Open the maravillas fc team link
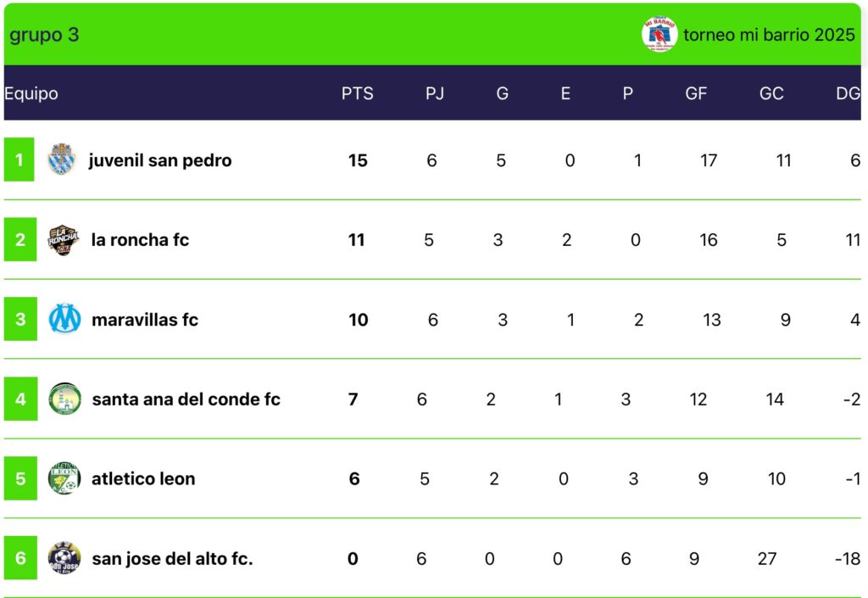Viewport: 868px width, 598px height. (144, 320)
